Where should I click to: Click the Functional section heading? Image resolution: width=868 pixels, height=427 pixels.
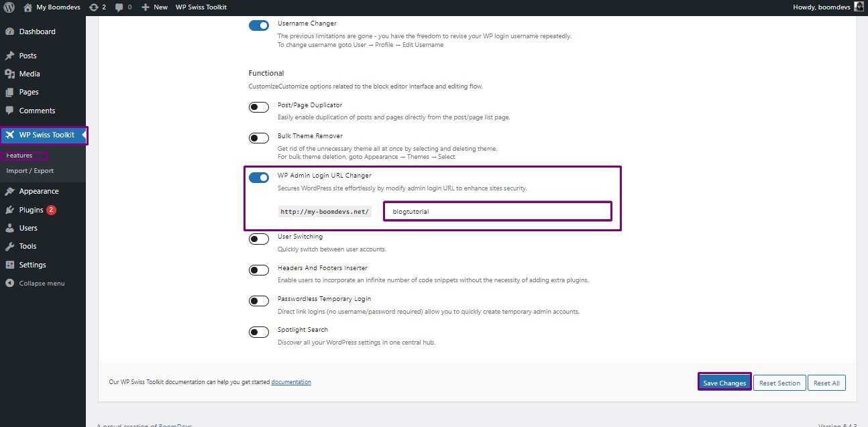click(266, 73)
